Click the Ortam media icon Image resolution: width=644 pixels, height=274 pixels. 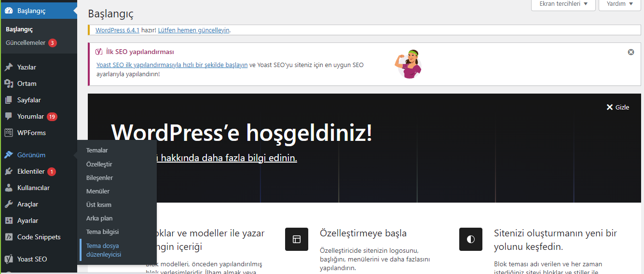pyautogui.click(x=9, y=83)
